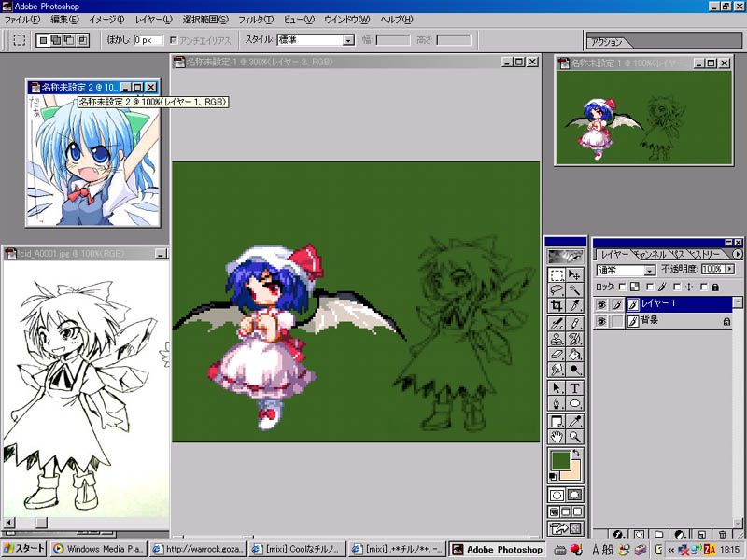Image resolution: width=747 pixels, height=560 pixels.
Task: Select the Dodge tool
Action: click(x=574, y=369)
